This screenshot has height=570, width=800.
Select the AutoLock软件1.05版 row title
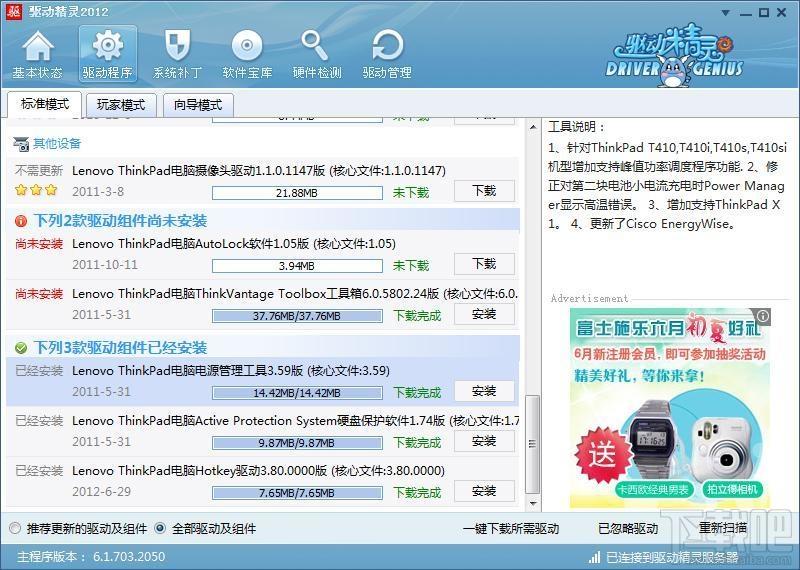pos(234,243)
